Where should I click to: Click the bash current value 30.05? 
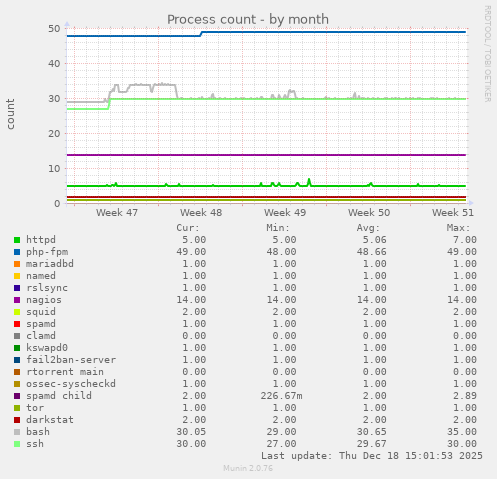(x=191, y=432)
